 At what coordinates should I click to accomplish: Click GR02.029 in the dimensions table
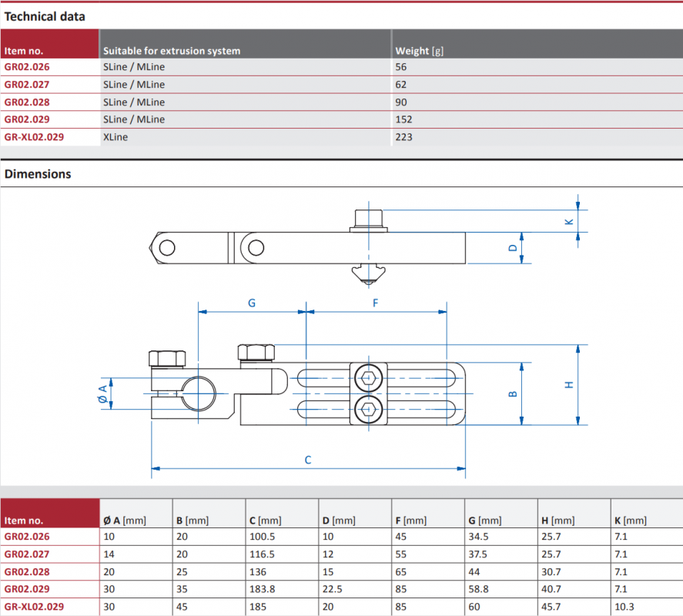coord(27,589)
